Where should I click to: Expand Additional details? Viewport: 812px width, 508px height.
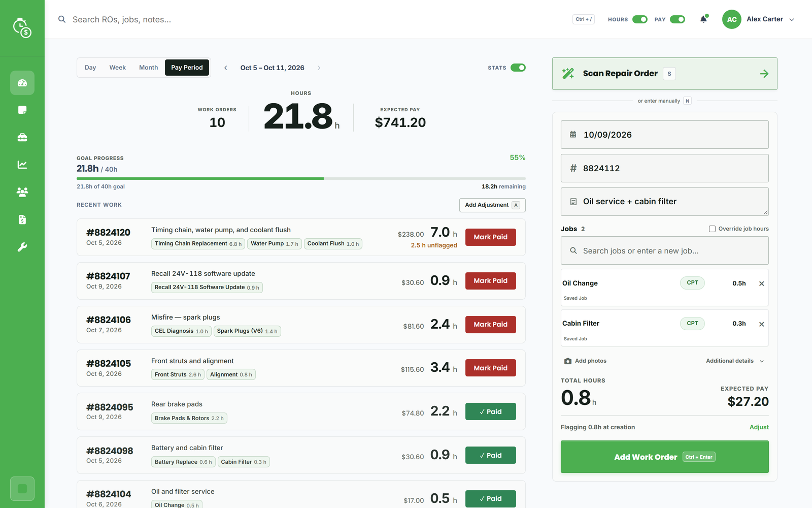[x=735, y=361]
